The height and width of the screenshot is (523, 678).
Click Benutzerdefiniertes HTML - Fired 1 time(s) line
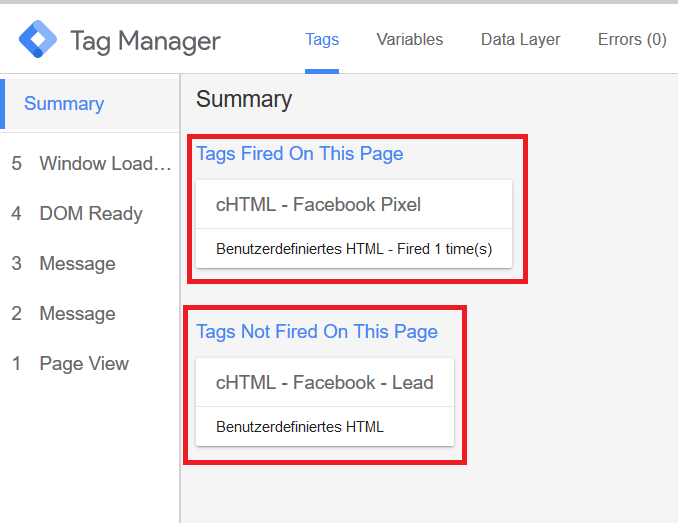point(354,249)
